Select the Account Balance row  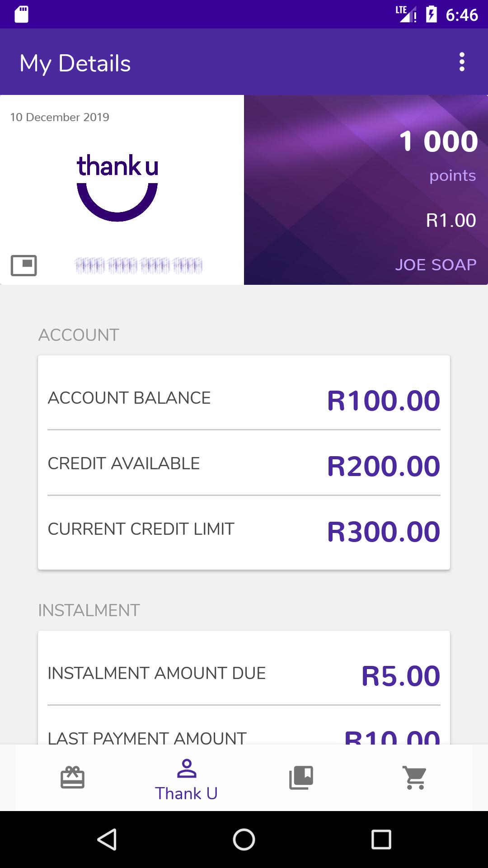(x=244, y=399)
